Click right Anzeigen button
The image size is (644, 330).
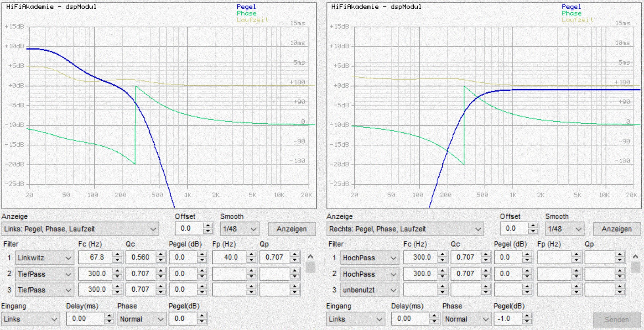[616, 229]
